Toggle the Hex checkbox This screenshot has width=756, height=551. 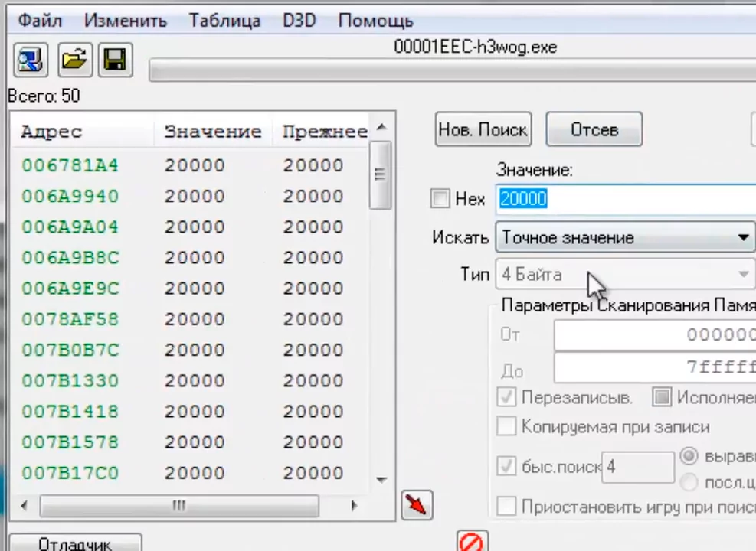click(440, 198)
